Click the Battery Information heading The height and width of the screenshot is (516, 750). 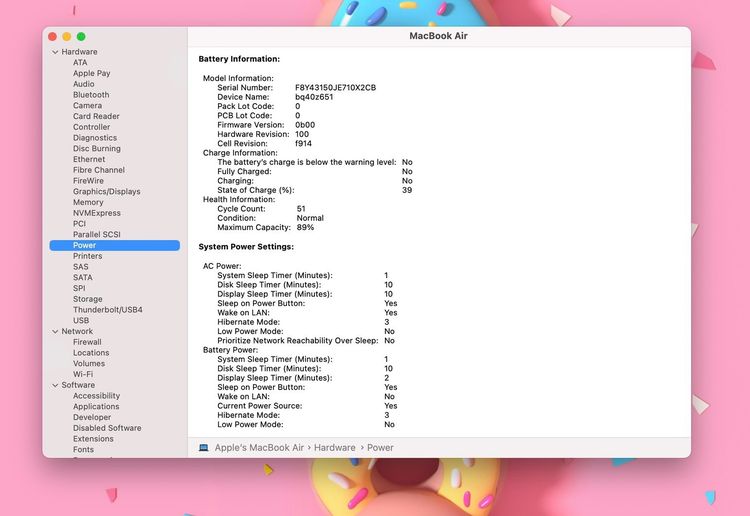click(239, 59)
